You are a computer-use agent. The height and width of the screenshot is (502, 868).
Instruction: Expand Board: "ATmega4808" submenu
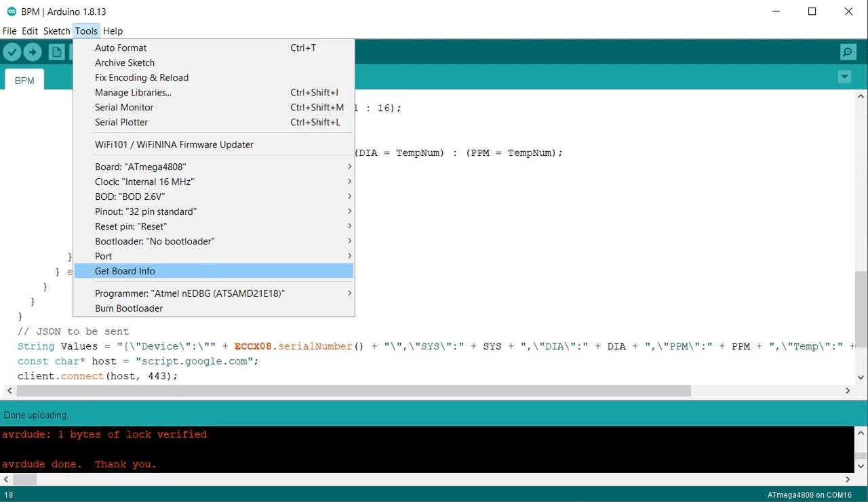coord(214,167)
